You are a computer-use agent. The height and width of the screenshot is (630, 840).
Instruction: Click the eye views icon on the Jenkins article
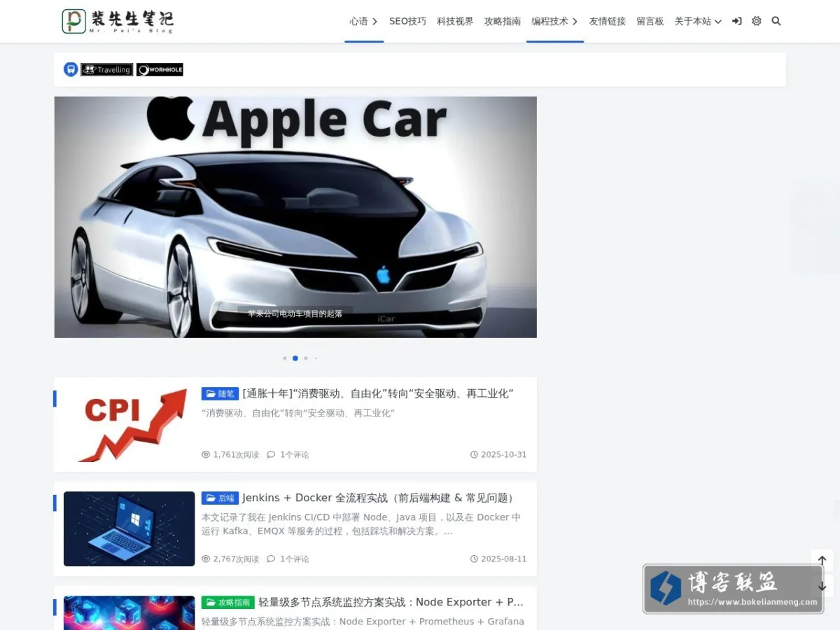click(x=206, y=559)
